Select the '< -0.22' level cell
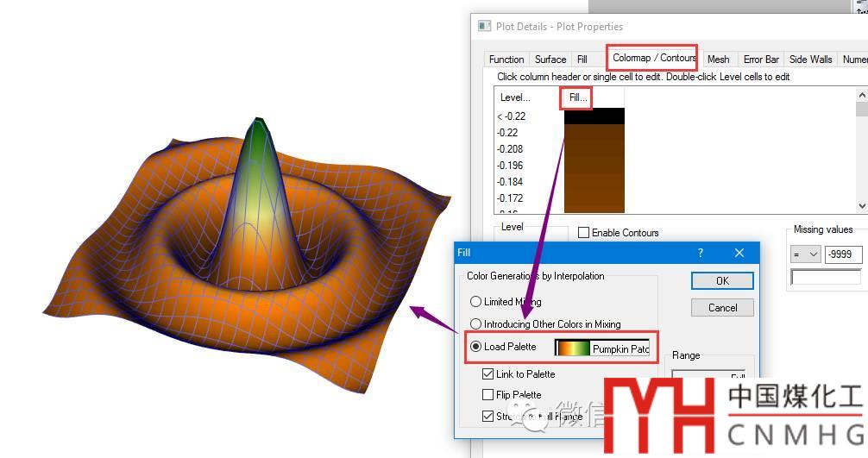This screenshot has height=458, width=868. coord(512,116)
